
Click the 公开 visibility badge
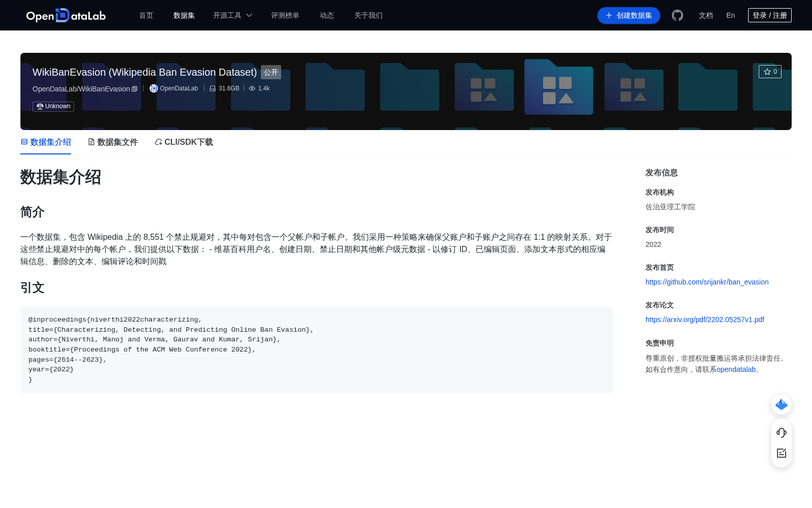pyautogui.click(x=271, y=72)
